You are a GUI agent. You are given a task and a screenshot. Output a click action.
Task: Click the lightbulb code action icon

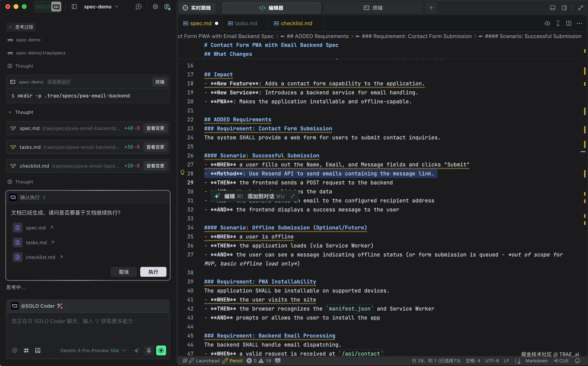click(182, 173)
